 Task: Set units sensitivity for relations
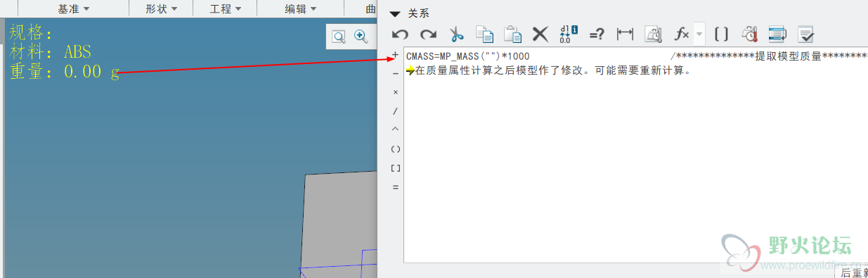point(654,34)
